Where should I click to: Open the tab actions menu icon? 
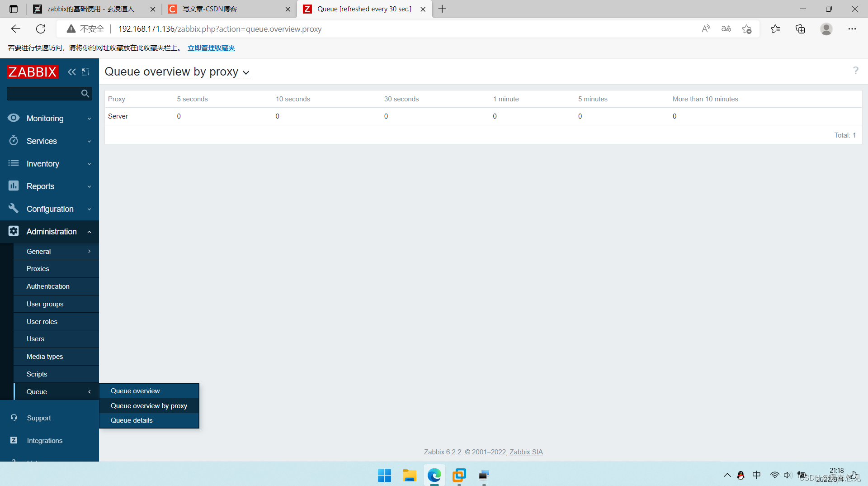14,9
